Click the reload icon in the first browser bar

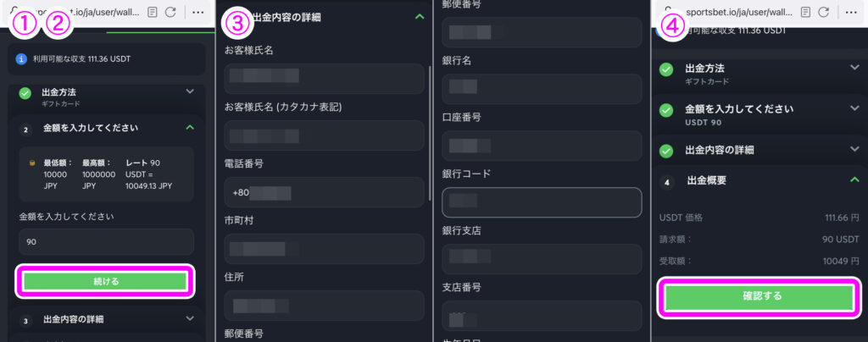click(170, 12)
